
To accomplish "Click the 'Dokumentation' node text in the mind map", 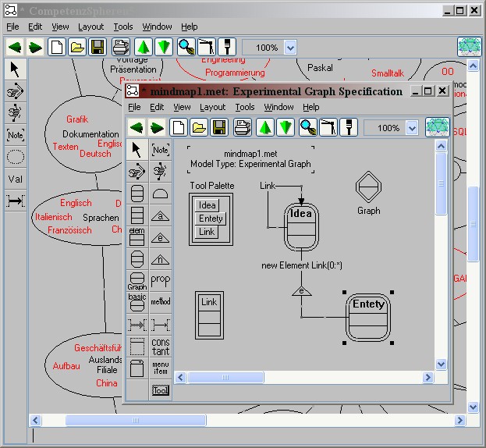I will 90,134.
